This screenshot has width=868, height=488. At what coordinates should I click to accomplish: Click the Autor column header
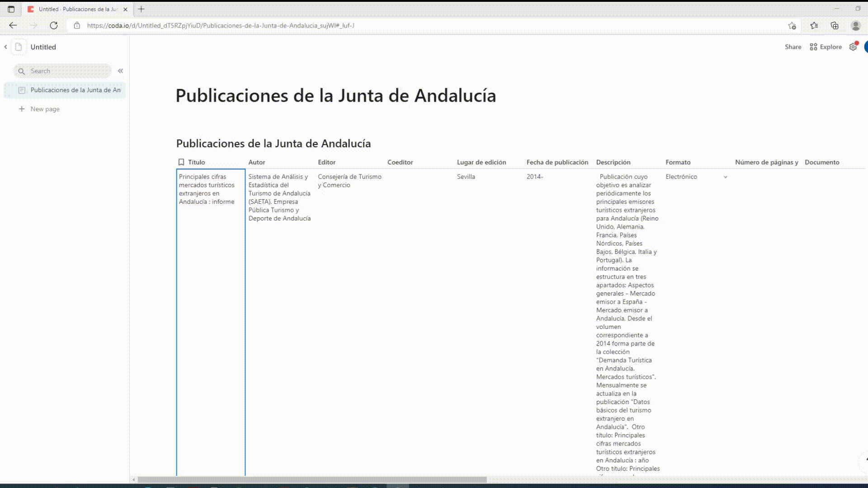tap(257, 162)
